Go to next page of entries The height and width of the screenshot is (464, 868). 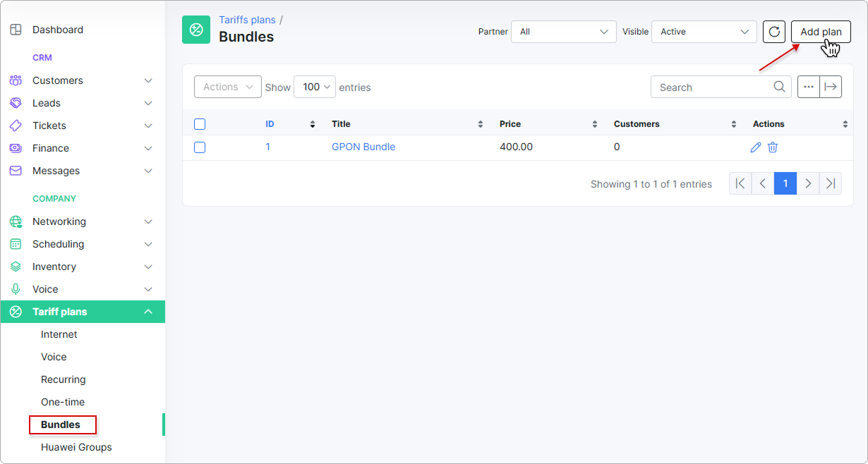pyautogui.click(x=808, y=183)
